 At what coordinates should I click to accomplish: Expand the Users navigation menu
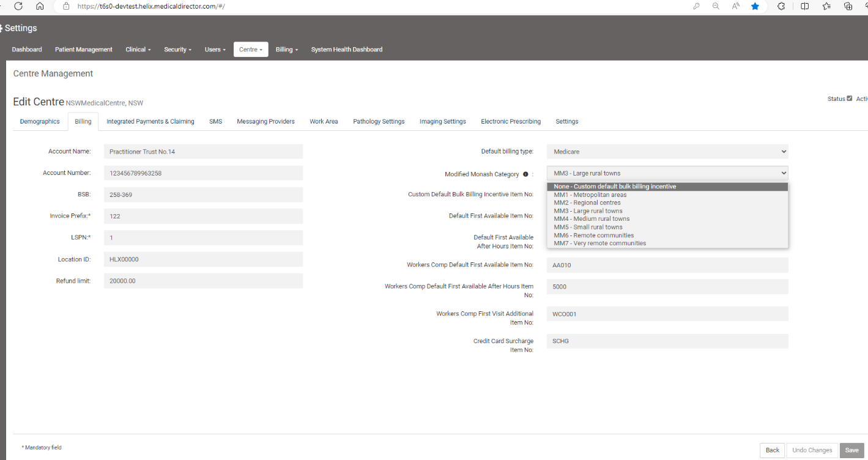pyautogui.click(x=215, y=50)
